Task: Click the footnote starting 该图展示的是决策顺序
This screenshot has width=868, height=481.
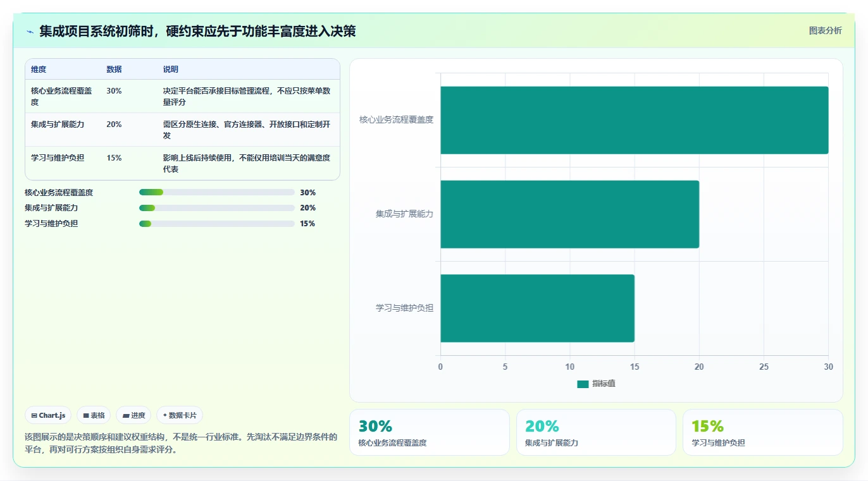Action: [181, 443]
